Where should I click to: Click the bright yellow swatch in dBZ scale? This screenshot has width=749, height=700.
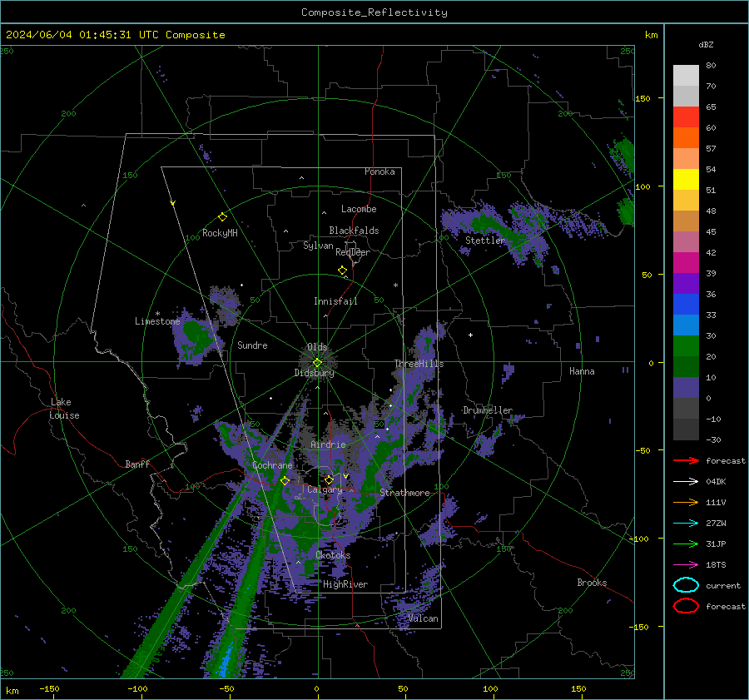pyautogui.click(x=686, y=180)
